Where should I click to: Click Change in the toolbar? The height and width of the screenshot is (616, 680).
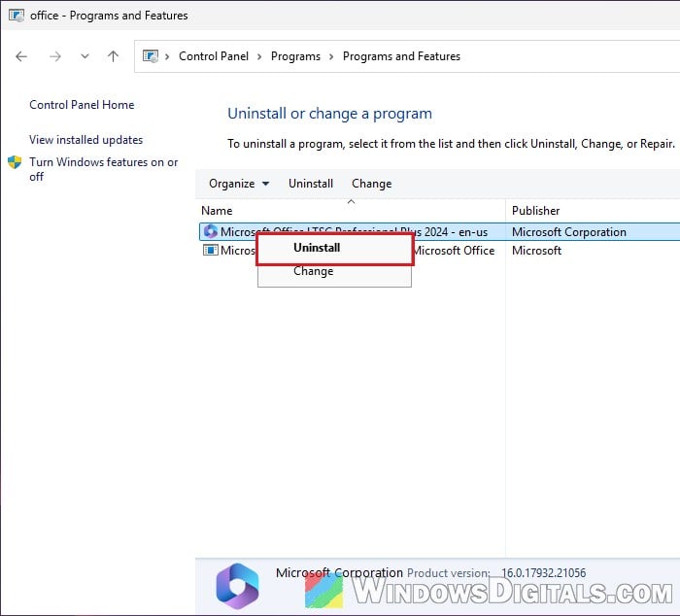(372, 184)
